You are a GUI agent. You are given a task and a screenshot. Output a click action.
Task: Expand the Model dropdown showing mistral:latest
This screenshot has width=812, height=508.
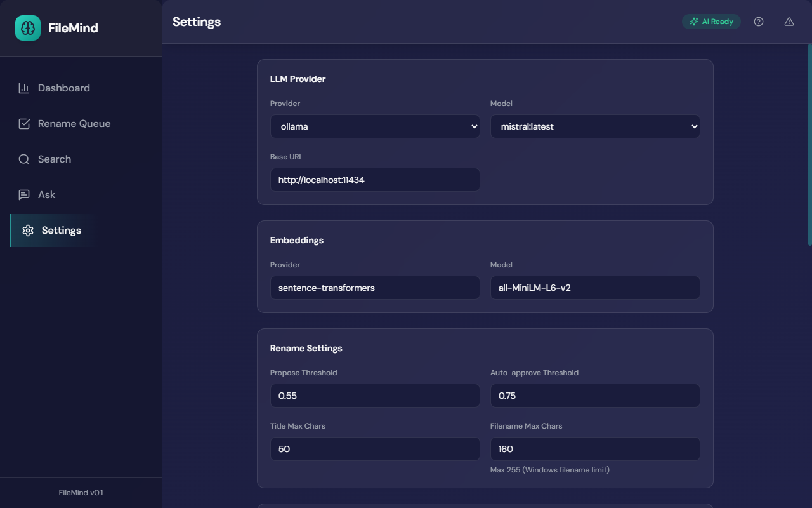(595, 126)
